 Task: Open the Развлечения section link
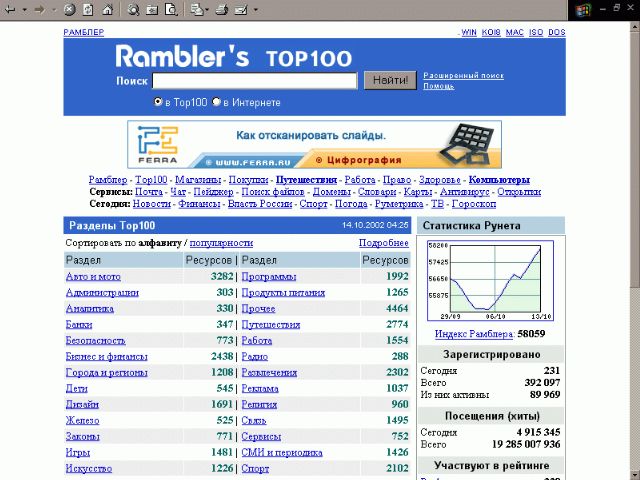coord(269,372)
